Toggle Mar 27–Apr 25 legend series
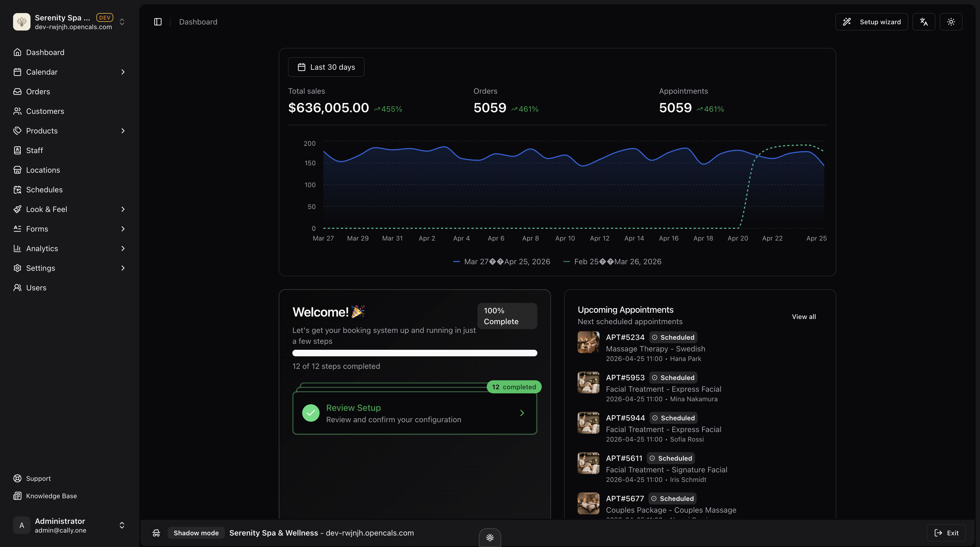 pyautogui.click(x=501, y=262)
